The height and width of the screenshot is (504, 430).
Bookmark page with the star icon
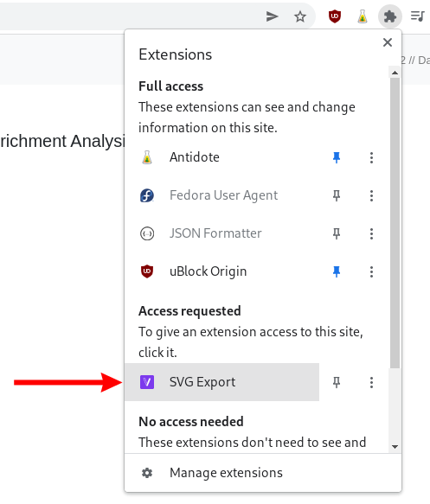click(300, 16)
